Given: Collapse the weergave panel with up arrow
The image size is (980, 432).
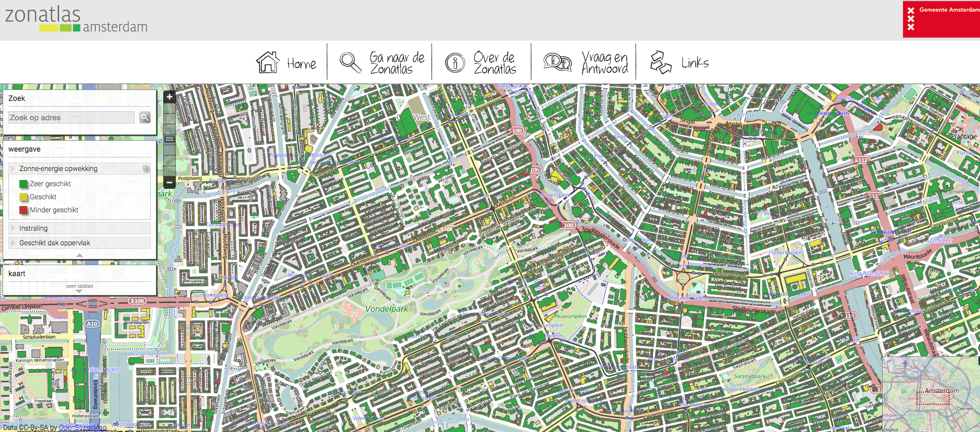Looking at the screenshot, I should coord(80,255).
